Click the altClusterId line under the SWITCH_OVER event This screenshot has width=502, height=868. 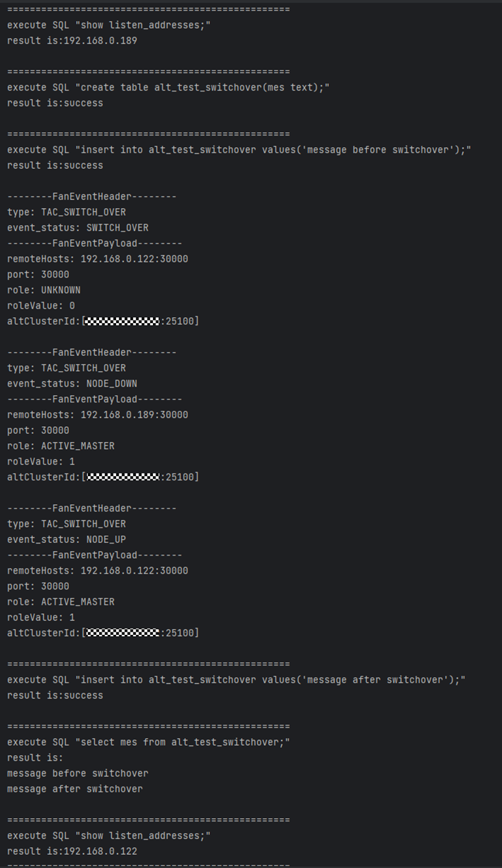(102, 321)
